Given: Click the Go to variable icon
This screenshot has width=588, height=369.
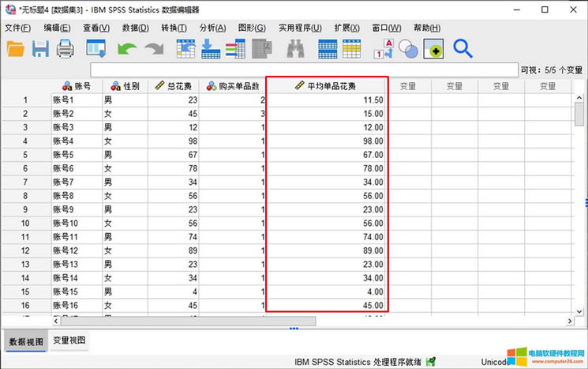Looking at the screenshot, I should 211,49.
